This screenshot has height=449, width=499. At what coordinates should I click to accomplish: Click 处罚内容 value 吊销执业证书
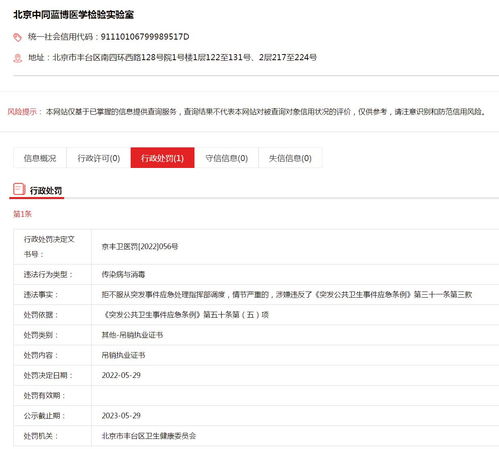click(x=123, y=355)
